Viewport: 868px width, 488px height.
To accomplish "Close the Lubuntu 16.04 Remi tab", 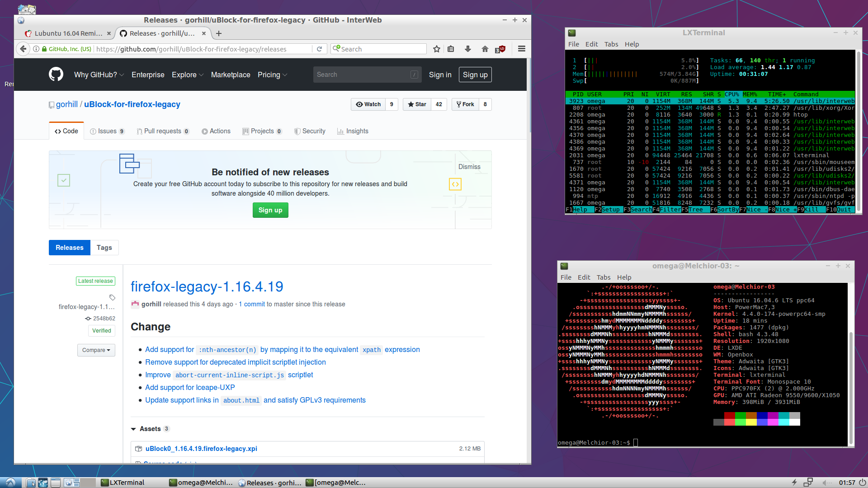I will [108, 33].
